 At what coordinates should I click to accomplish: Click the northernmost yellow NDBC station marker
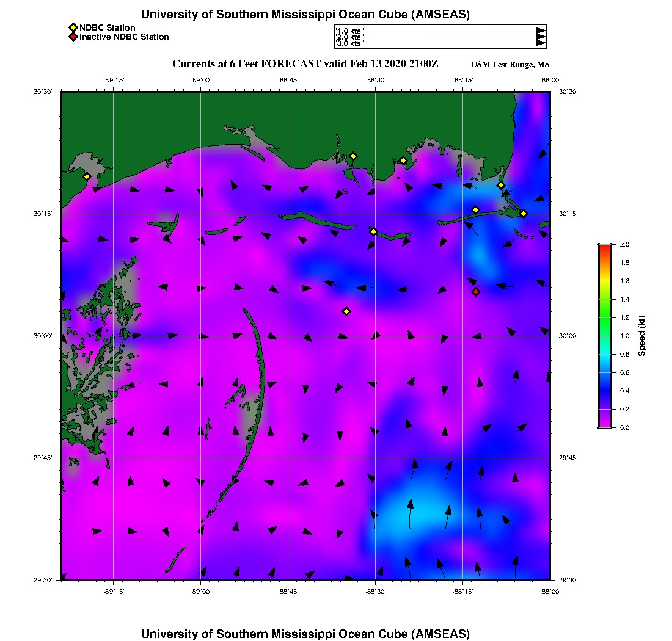[353, 156]
